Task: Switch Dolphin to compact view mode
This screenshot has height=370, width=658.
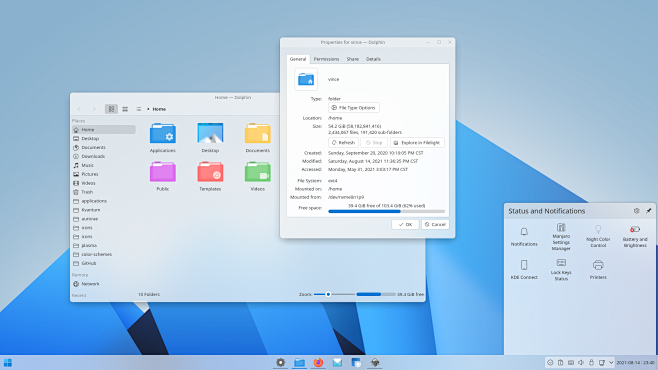Action: [x=125, y=109]
